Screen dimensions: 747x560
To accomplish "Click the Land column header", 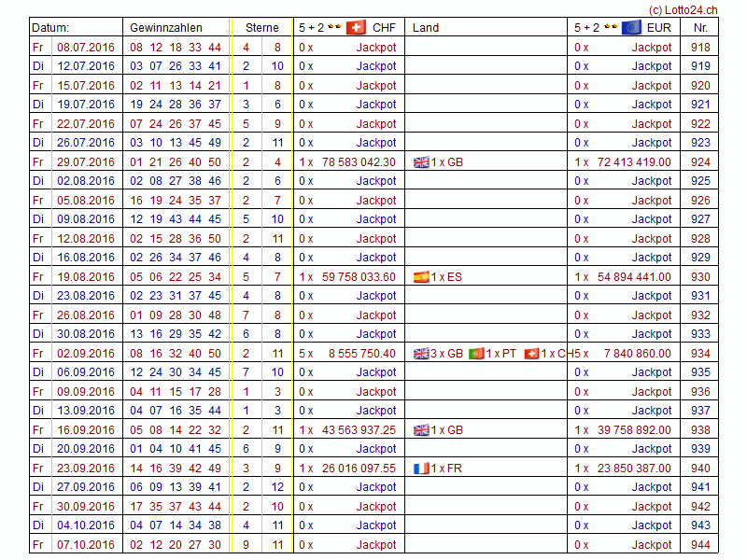I will tap(426, 28).
